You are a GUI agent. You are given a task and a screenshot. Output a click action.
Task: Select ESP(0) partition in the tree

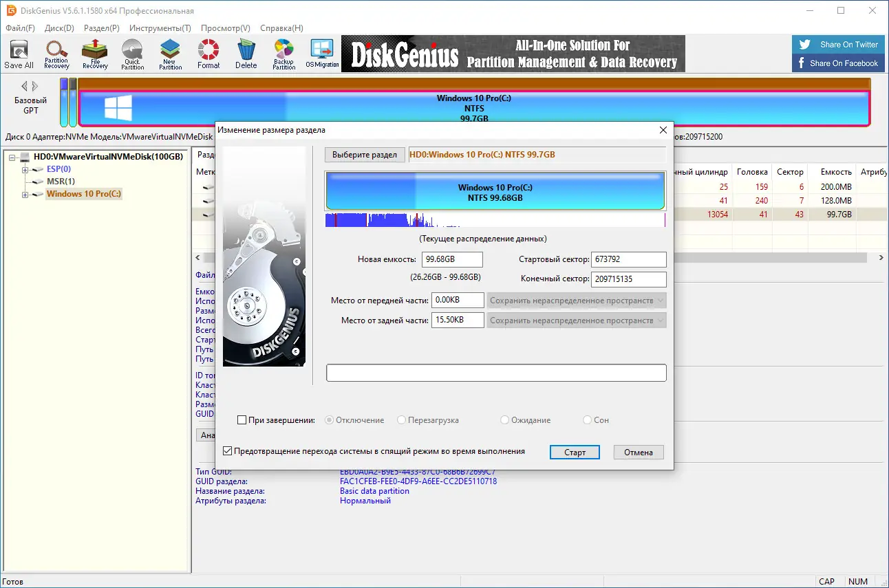(x=58, y=169)
